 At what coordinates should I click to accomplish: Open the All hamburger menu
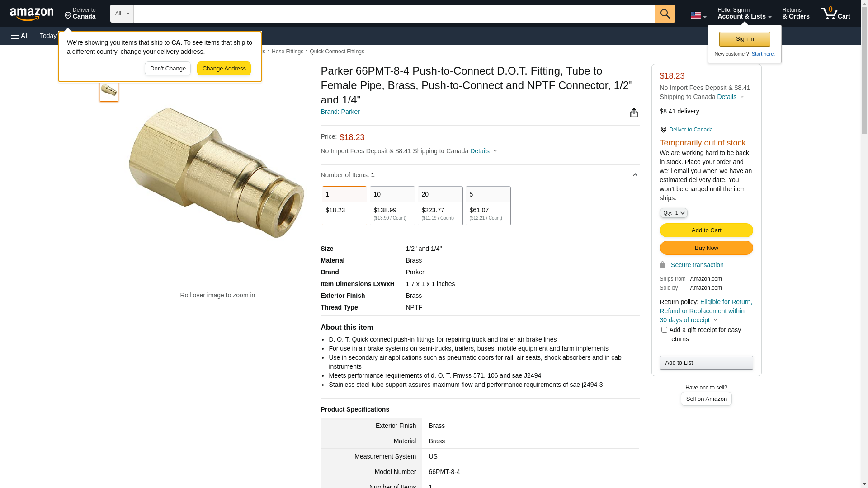[x=20, y=36]
